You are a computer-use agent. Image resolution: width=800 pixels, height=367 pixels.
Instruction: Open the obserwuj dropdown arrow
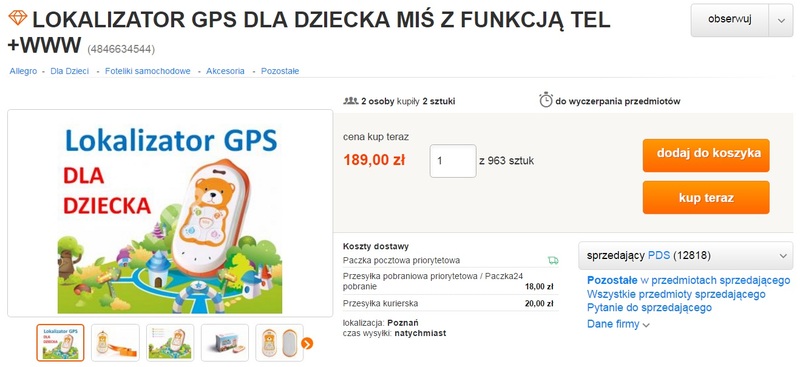[781, 20]
